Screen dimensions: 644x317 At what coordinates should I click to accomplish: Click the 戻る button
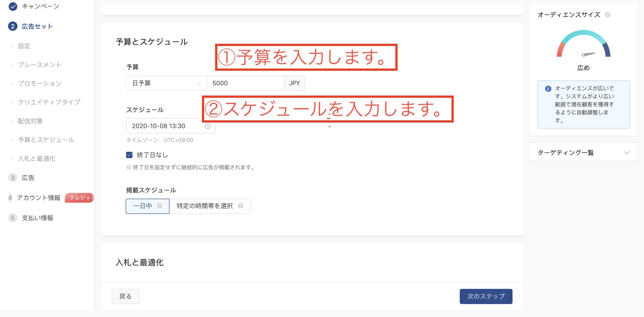click(125, 296)
